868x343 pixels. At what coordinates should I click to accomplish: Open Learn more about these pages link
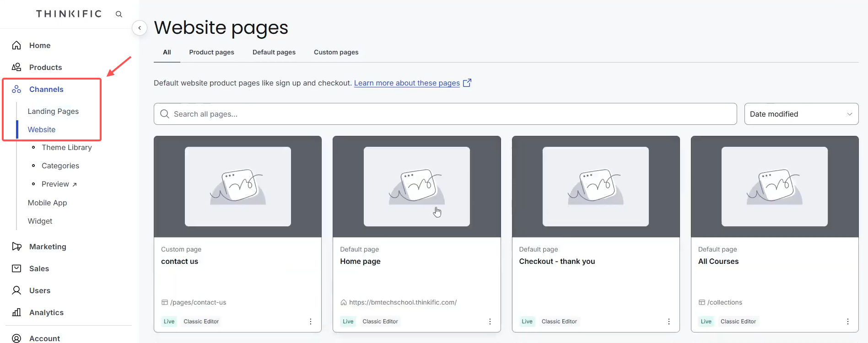(407, 83)
